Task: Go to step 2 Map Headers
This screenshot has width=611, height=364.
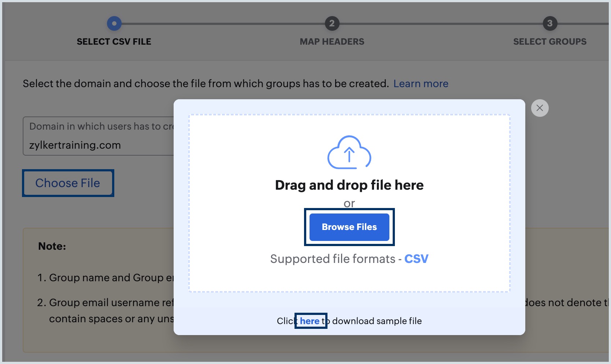Action: click(332, 42)
